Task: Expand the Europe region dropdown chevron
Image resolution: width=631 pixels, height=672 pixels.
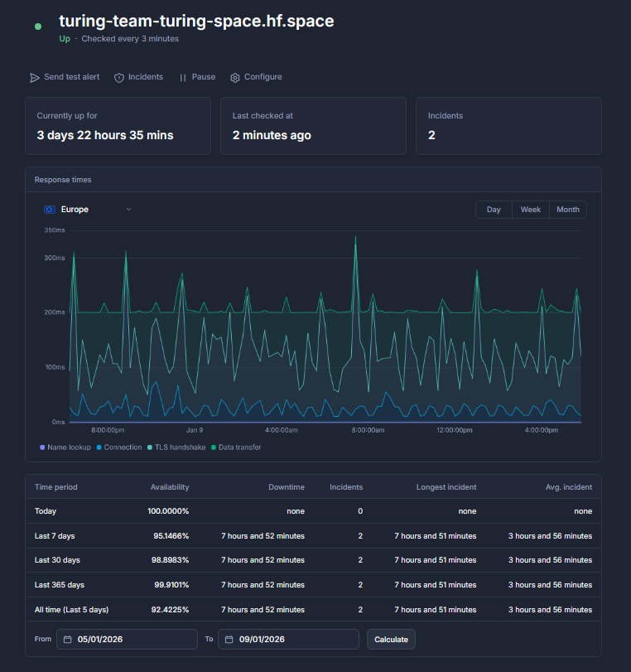Action: click(x=128, y=209)
